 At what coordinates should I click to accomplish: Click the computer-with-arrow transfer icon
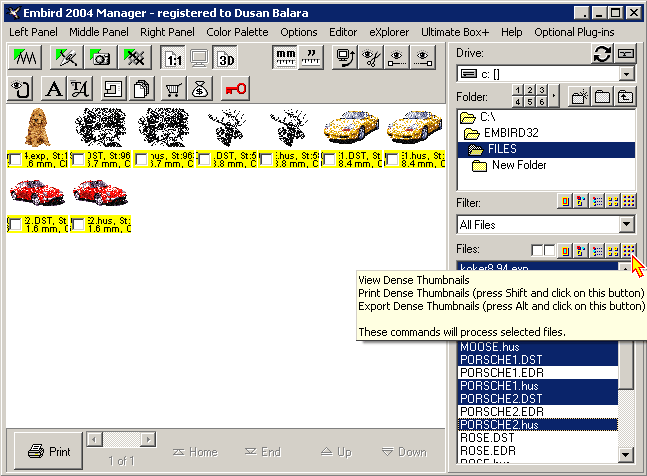345,58
